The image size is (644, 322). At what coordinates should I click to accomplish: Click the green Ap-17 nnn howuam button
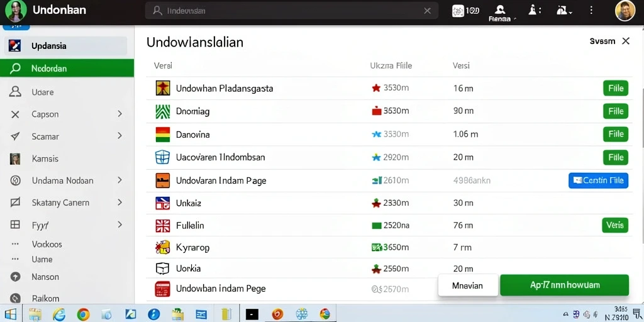[x=564, y=285]
